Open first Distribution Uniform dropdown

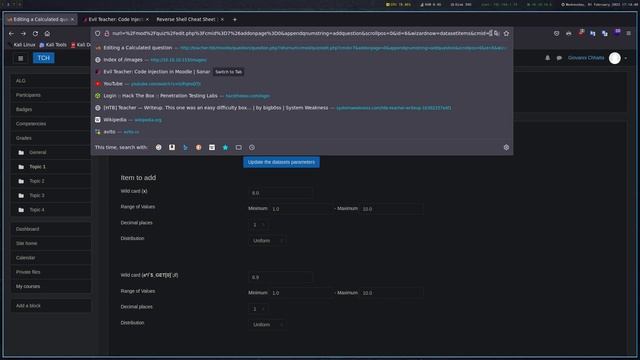point(267,241)
